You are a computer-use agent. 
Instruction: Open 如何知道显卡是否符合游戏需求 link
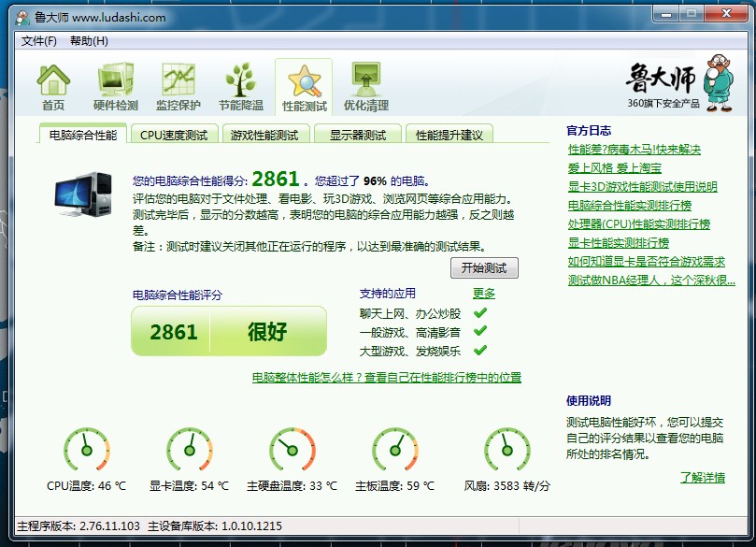(x=647, y=262)
